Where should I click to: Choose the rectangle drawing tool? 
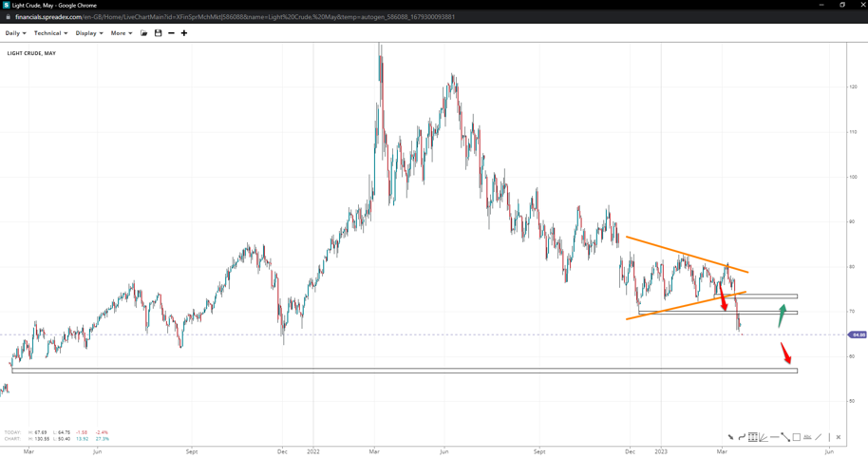pyautogui.click(x=797, y=437)
